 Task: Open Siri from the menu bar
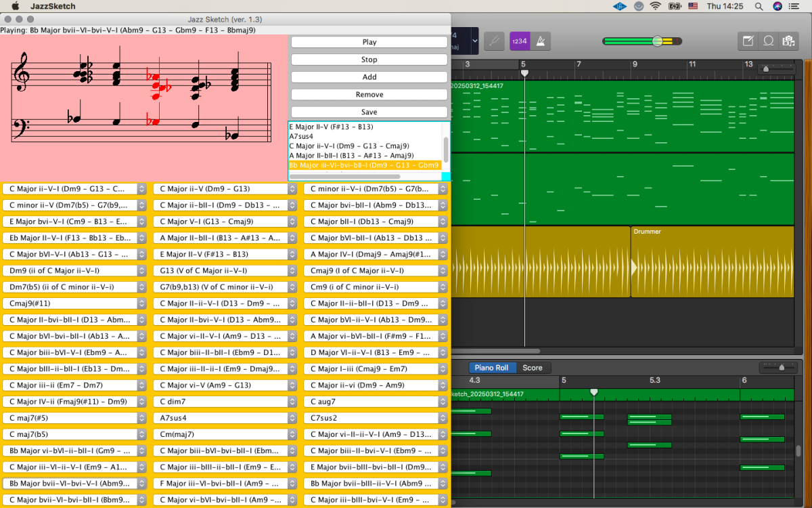pos(777,6)
